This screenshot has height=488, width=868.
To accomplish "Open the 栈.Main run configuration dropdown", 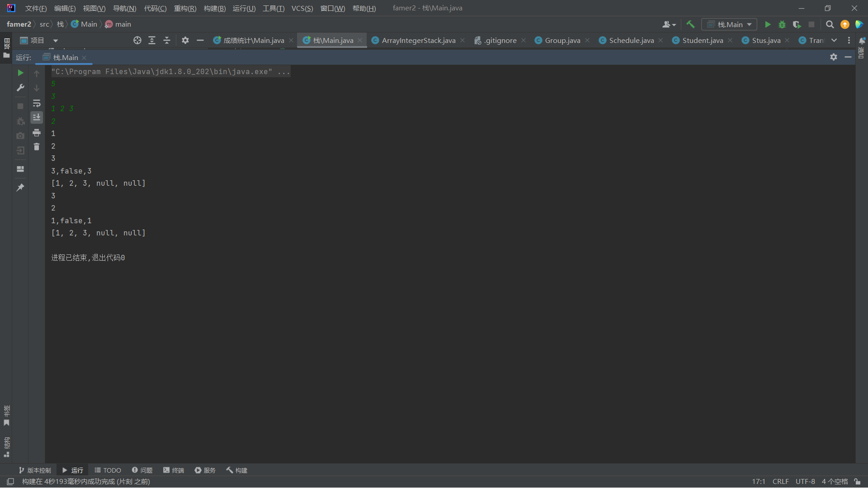I will click(729, 24).
